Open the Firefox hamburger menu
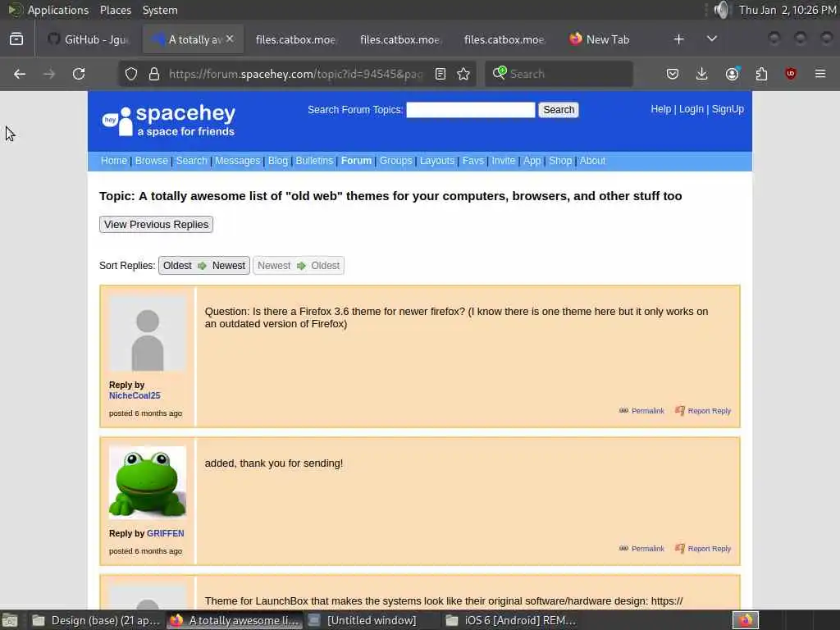Viewport: 840px width, 630px height. [x=820, y=74]
